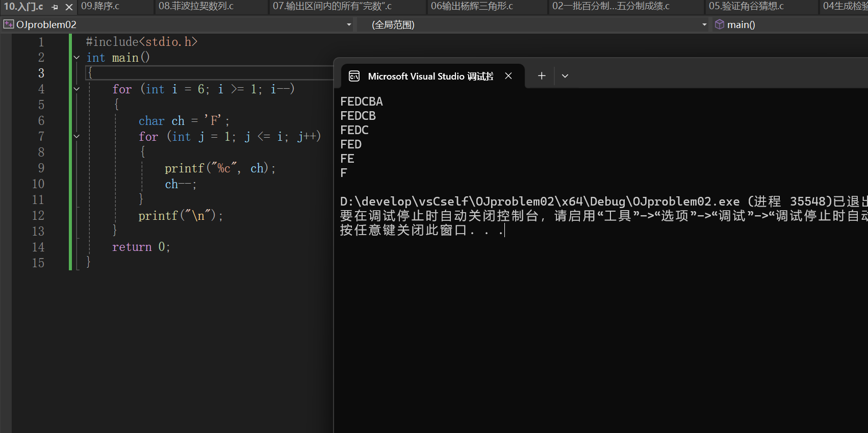Click the FED output line in console

351,145
